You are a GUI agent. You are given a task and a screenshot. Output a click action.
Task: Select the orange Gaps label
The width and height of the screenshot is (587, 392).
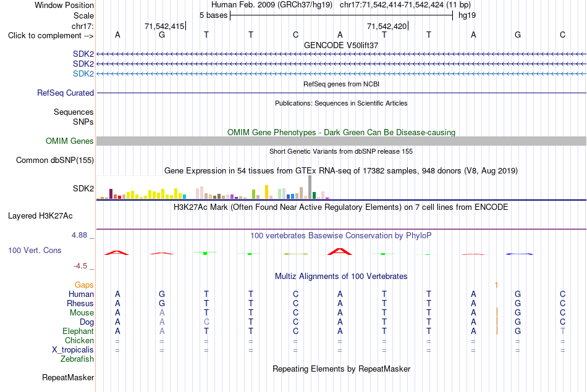(84, 285)
